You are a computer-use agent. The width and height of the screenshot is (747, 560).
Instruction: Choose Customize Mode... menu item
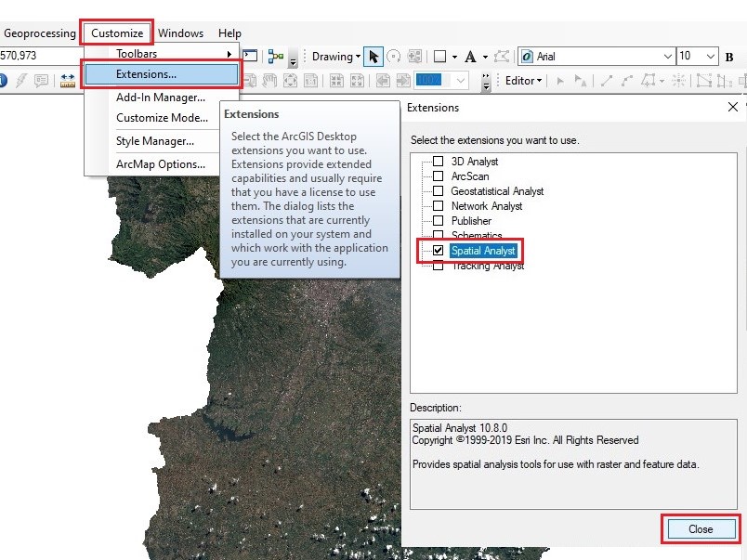pyautogui.click(x=162, y=118)
